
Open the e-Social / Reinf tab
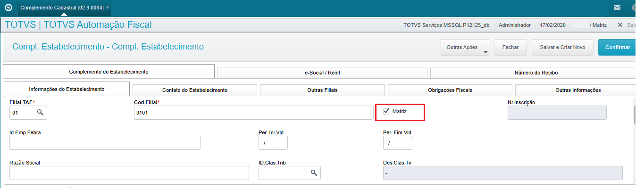pyautogui.click(x=322, y=73)
